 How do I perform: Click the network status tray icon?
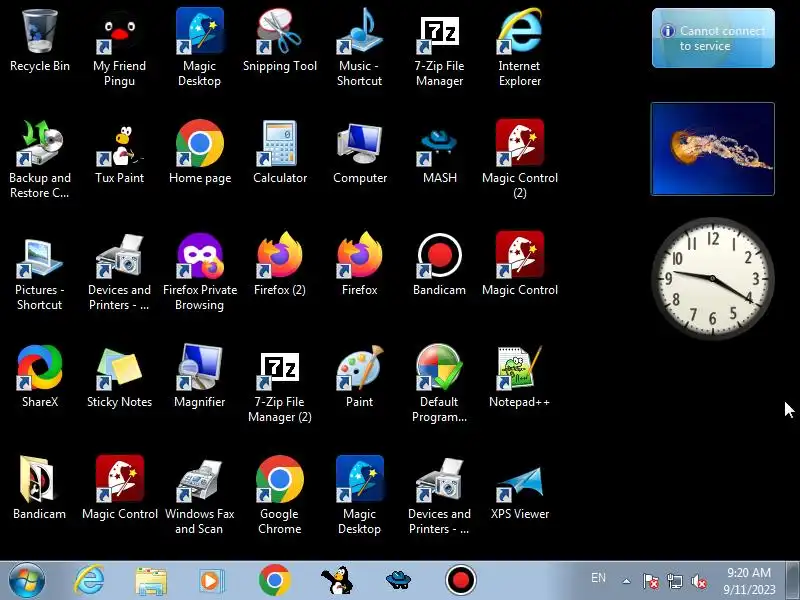[675, 581]
